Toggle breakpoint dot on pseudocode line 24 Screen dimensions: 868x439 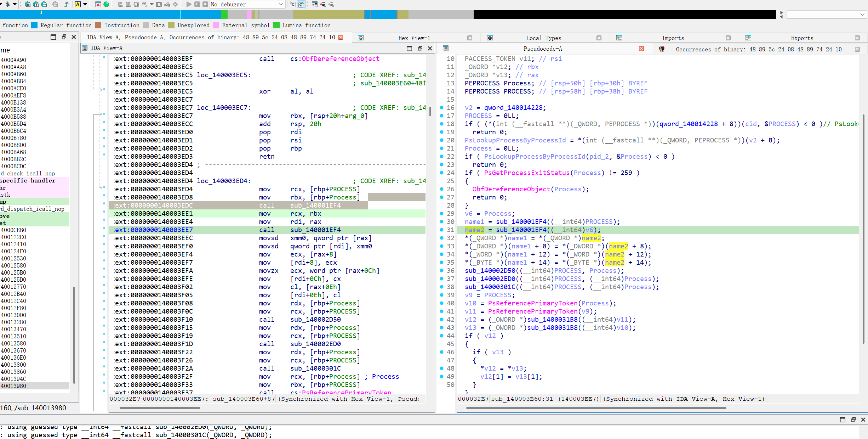pyautogui.click(x=441, y=173)
